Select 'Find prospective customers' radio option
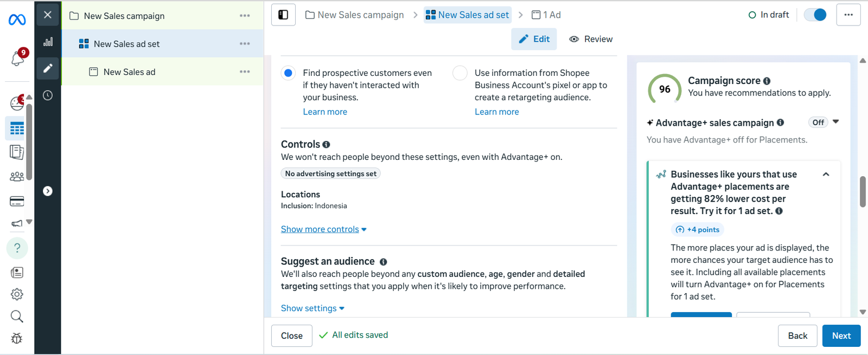The width and height of the screenshot is (868, 355). pyautogui.click(x=289, y=73)
